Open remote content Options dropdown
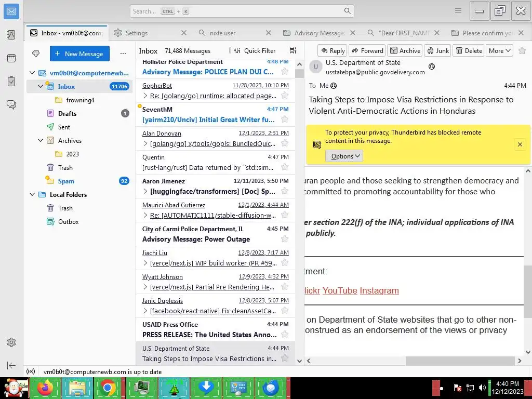This screenshot has width=532, height=399. click(x=344, y=156)
